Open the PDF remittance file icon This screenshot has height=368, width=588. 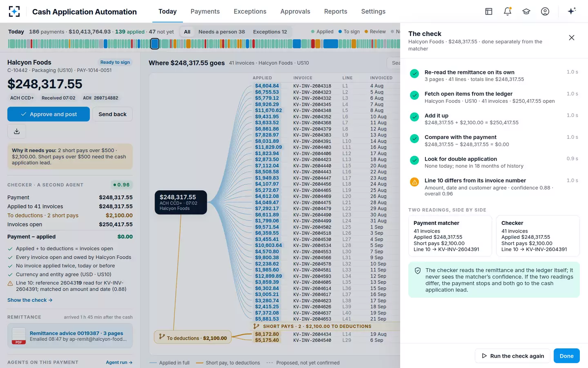[x=19, y=336]
